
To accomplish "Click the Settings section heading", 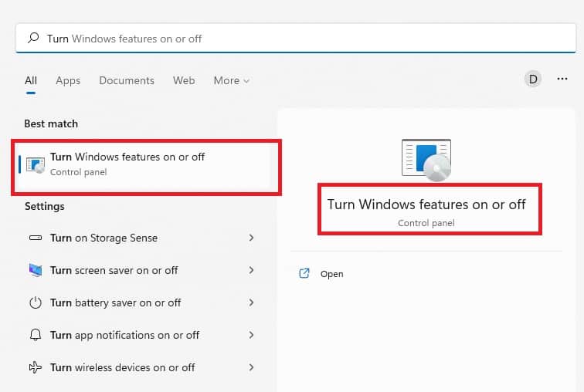I will 44,206.
